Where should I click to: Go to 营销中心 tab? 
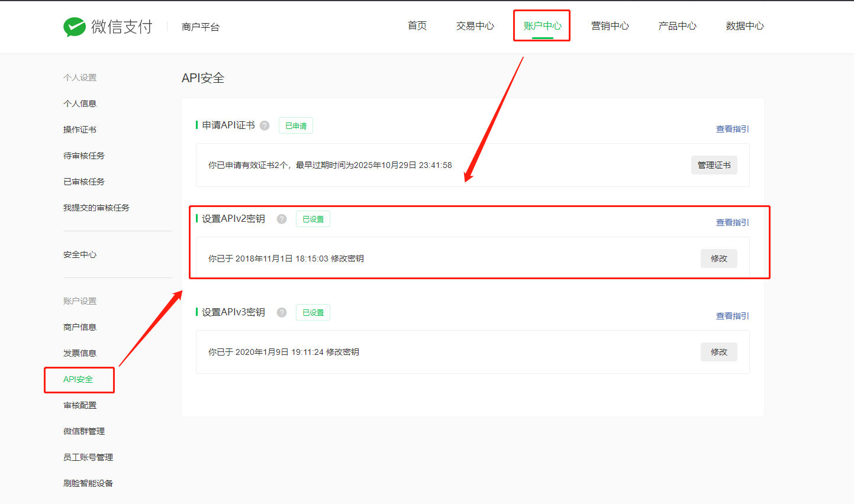(x=610, y=26)
